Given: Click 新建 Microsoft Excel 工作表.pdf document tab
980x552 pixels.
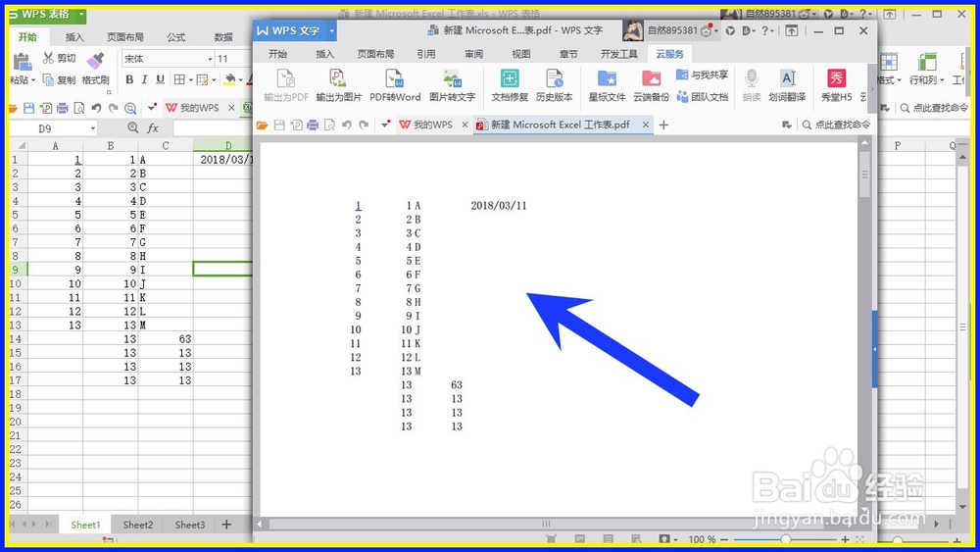Looking at the screenshot, I should point(560,125).
